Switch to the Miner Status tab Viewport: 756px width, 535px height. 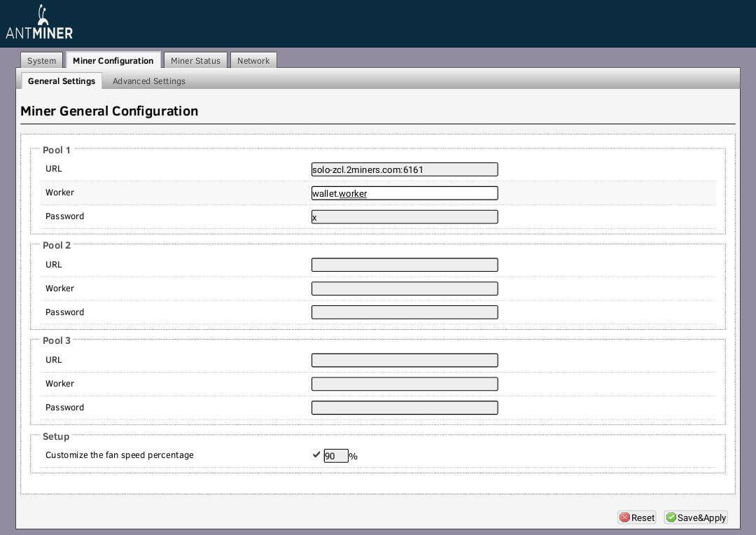point(195,61)
